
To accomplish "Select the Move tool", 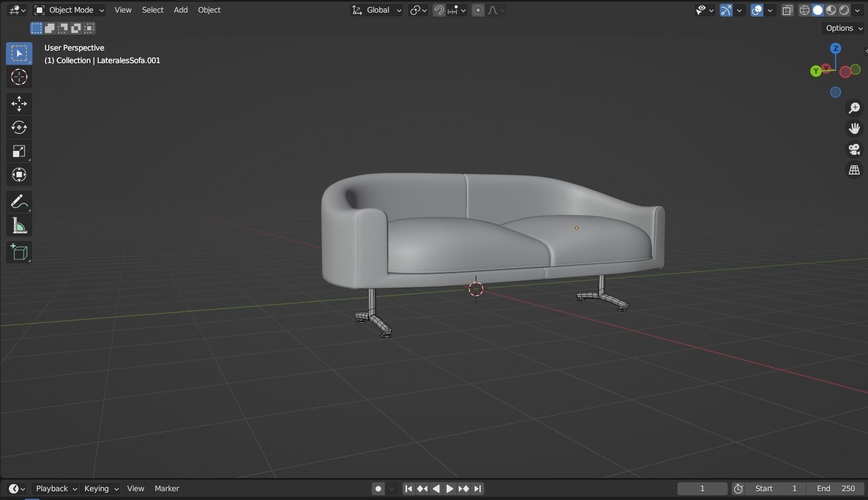I will [19, 104].
